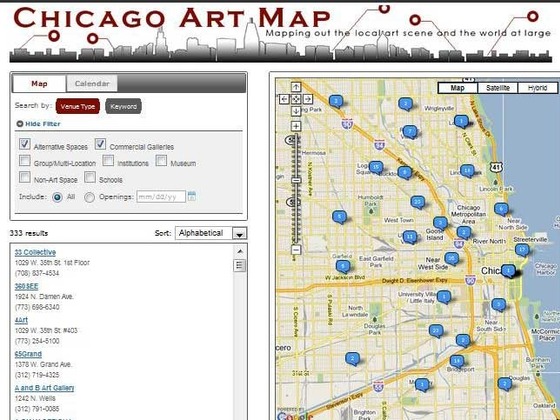
Task: Click the openings date input field
Action: pyautogui.click(x=161, y=196)
